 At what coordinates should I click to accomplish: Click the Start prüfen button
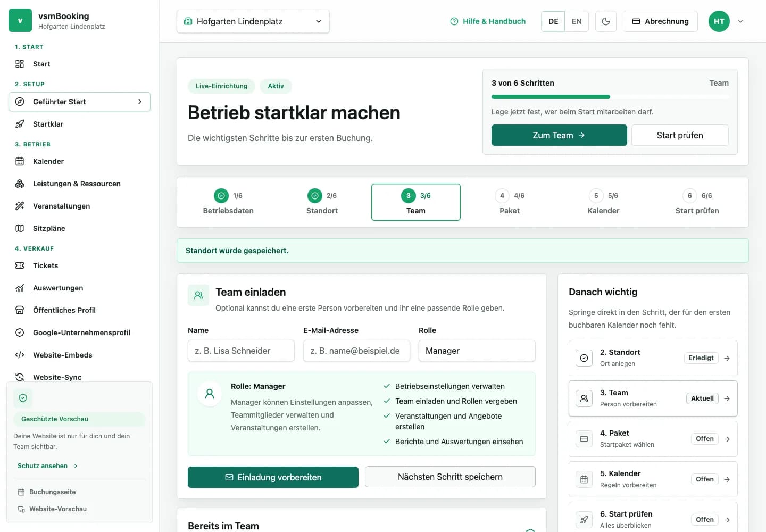tap(680, 135)
